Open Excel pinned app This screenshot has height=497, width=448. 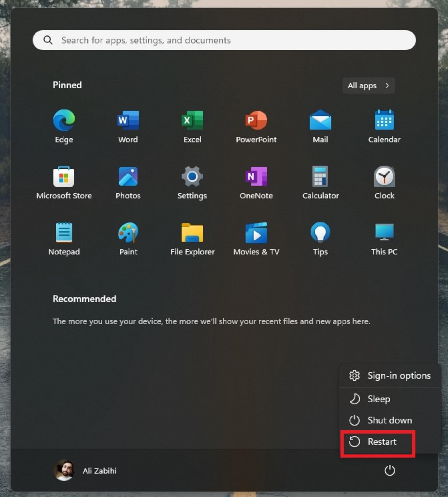coord(192,127)
